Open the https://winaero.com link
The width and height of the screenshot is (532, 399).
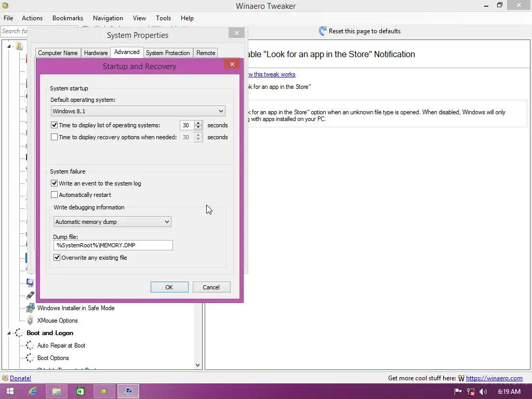494,378
